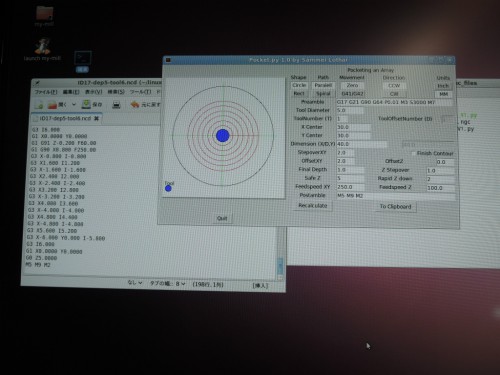Click the printer icon in editor toolbar
The width and height of the screenshot is (500, 375).
point(116,105)
